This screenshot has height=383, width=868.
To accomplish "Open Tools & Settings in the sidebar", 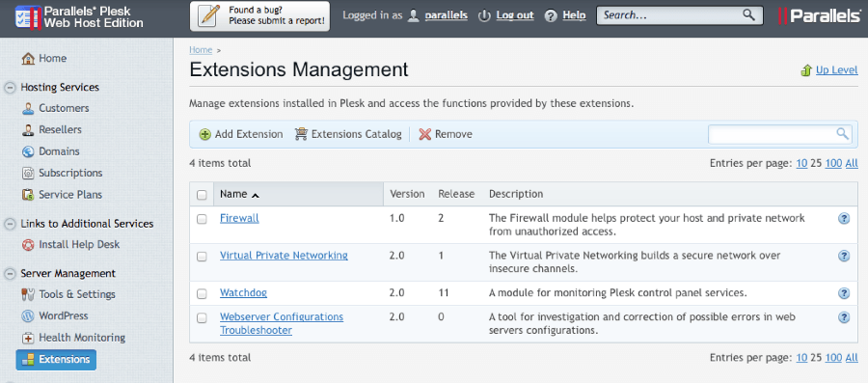I will pos(77,294).
